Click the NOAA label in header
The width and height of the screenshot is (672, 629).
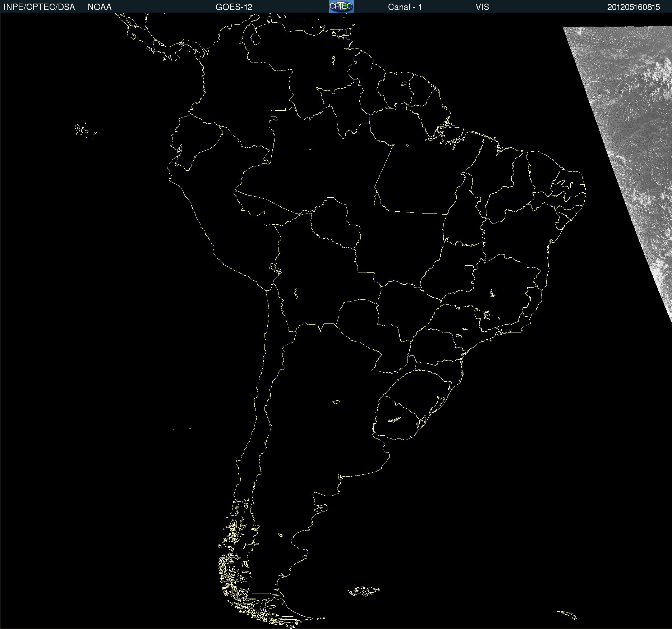click(100, 7)
